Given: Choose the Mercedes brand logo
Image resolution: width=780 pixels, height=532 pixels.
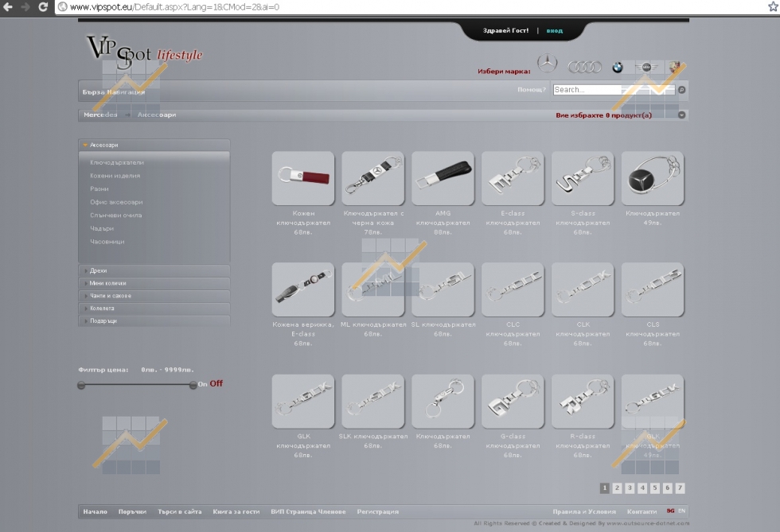Looking at the screenshot, I should coord(548,64).
